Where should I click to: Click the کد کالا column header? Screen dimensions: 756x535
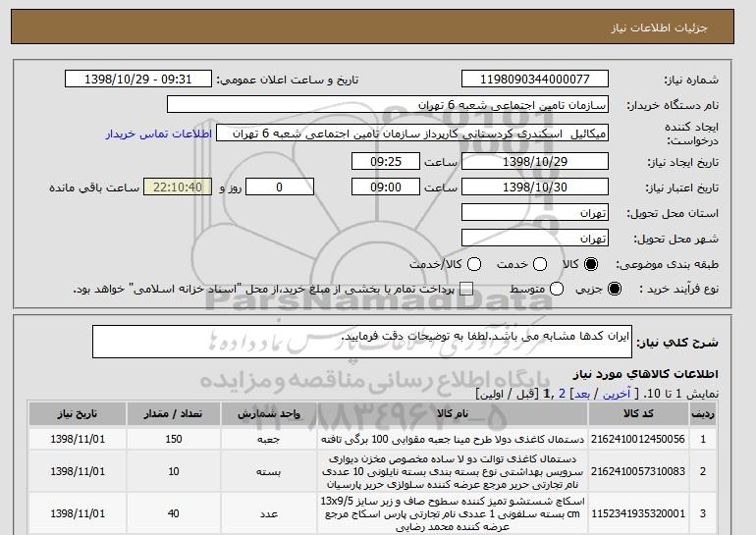pos(638,414)
